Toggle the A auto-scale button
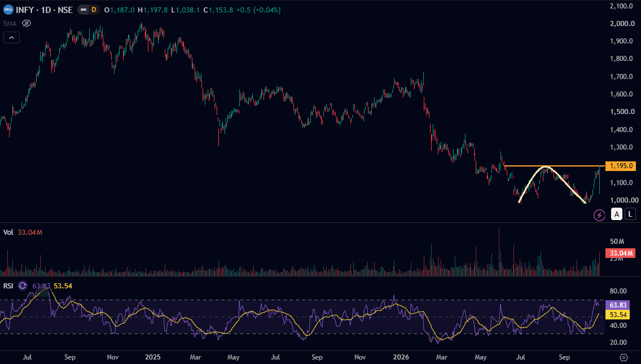This screenshot has width=641, height=364. tap(617, 214)
